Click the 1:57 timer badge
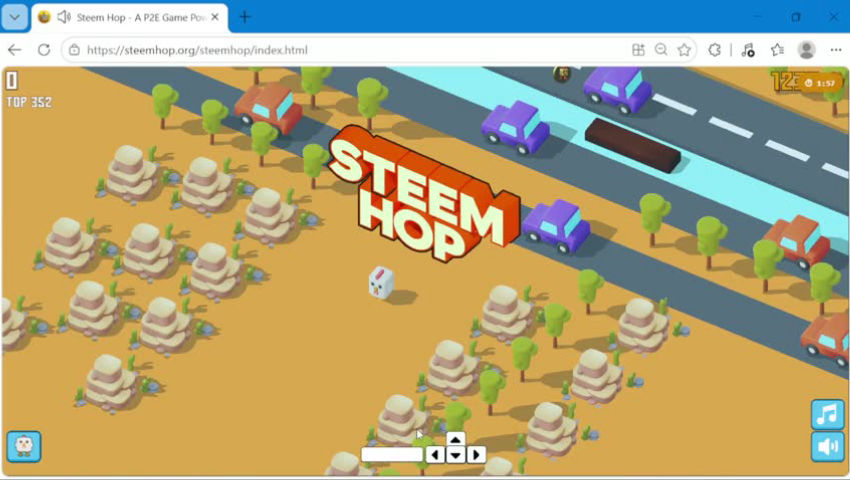This screenshot has width=850, height=480. click(x=821, y=83)
